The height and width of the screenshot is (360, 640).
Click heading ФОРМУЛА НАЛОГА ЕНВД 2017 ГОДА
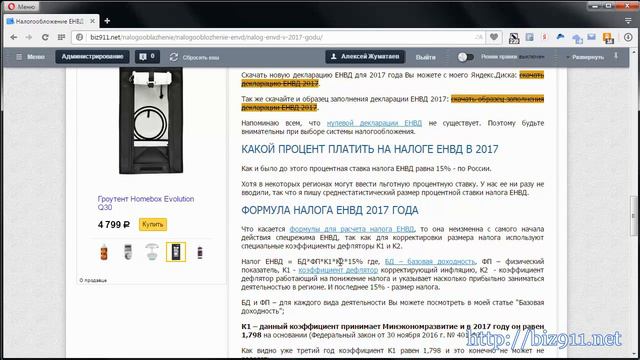click(x=330, y=211)
